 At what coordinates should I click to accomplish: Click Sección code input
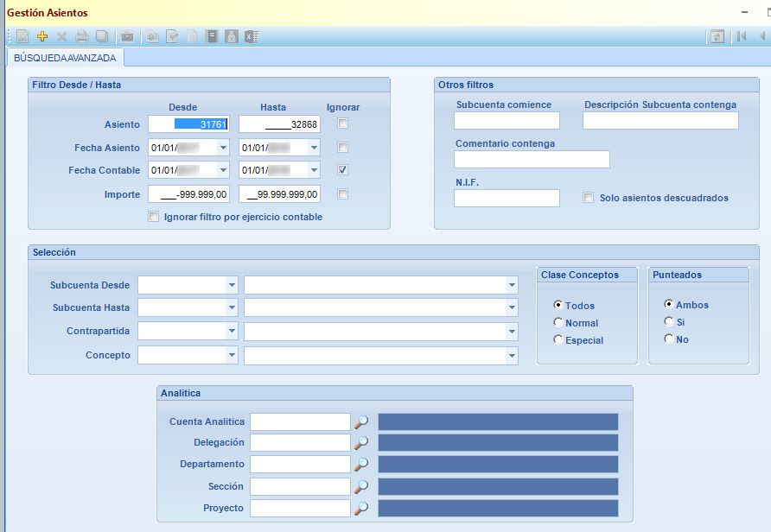click(x=300, y=486)
